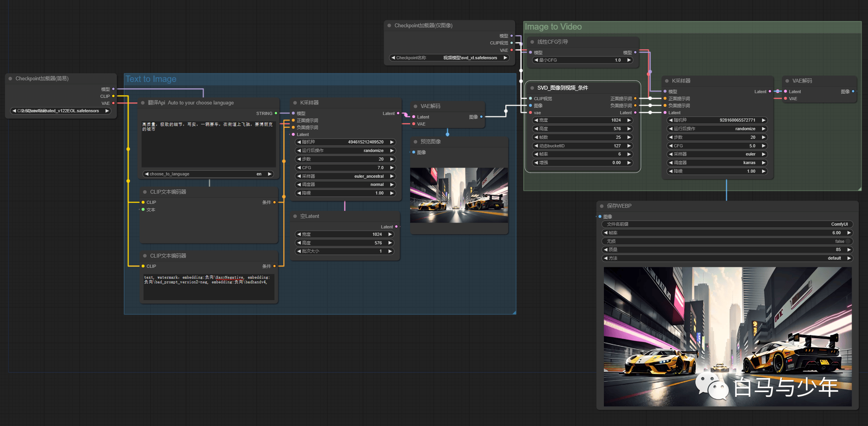Increase 帧数 25 with its right arrow
The image size is (868, 426).
629,137
